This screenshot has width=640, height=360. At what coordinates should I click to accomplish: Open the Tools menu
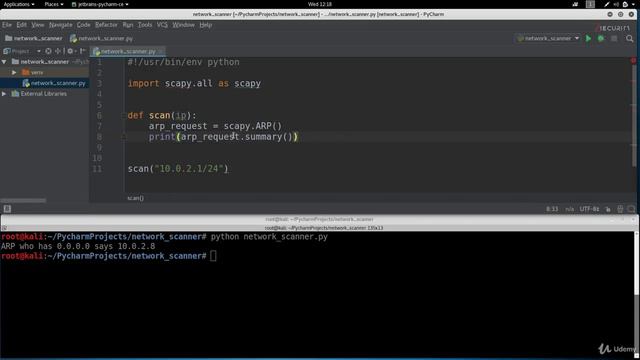[x=144, y=25]
